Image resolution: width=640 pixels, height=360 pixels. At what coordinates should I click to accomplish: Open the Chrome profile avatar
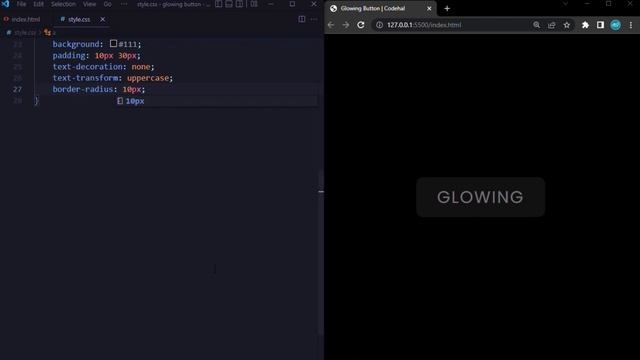point(616,25)
